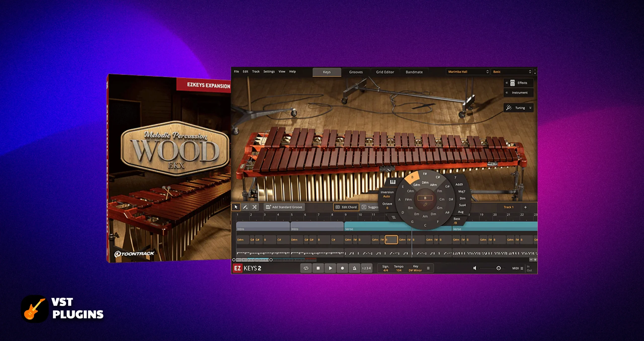Expand the Tuning panel chevron

[530, 108]
